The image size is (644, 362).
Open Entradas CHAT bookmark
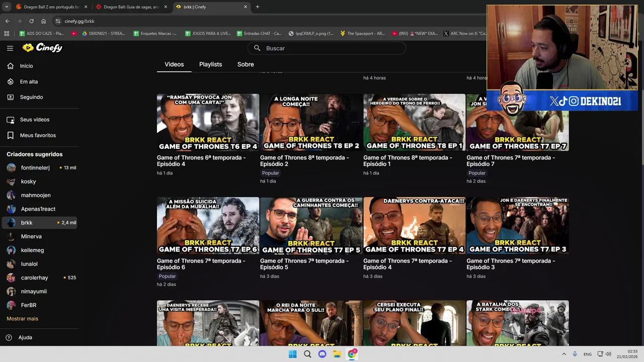pos(259,34)
